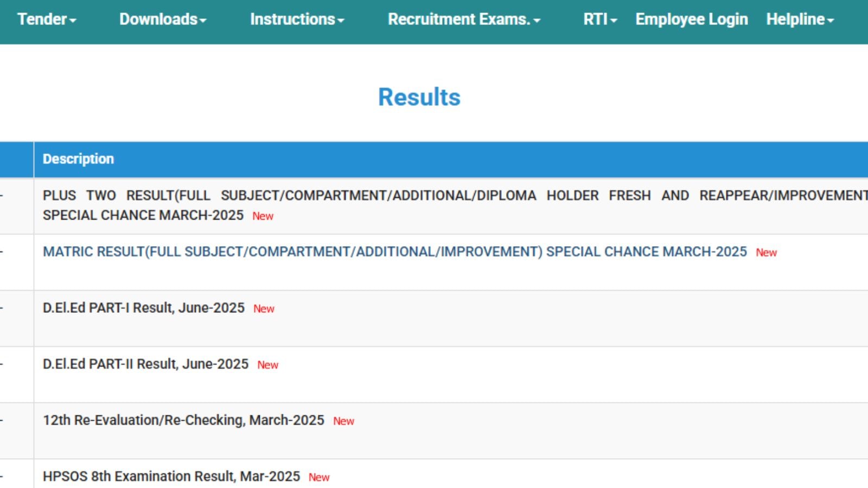Click the Description column header
Screen dimensions: 868x488
[79, 159]
